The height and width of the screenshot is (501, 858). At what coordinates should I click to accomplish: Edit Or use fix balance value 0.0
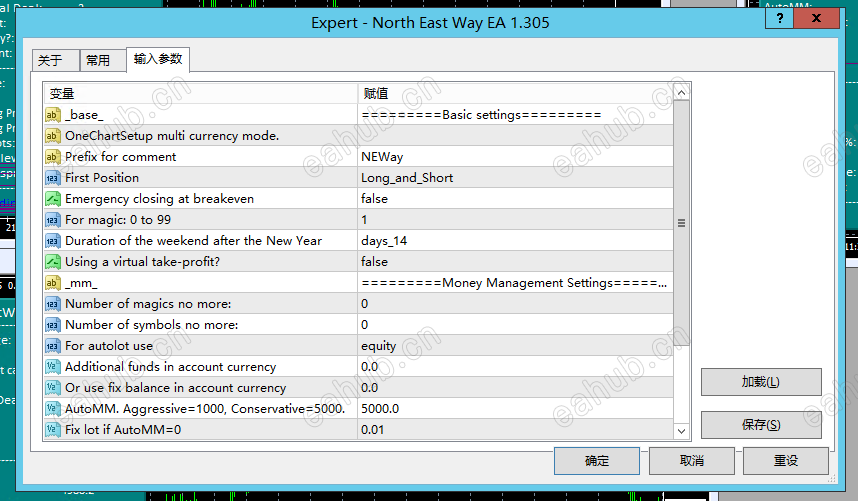515,388
